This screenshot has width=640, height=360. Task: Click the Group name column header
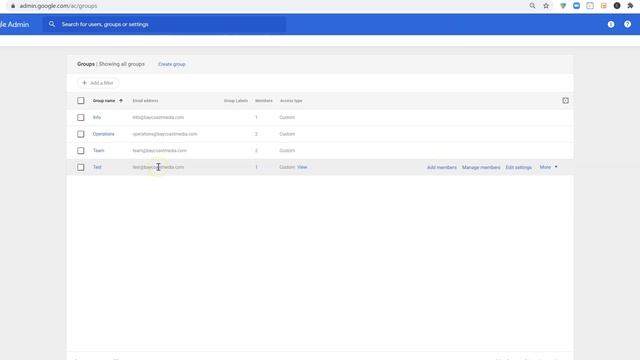click(x=104, y=100)
